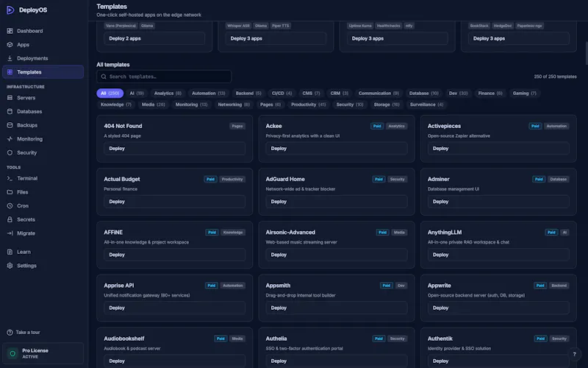The width and height of the screenshot is (588, 368).
Task: Open Terminal in the sidebar
Action: [x=43, y=178]
